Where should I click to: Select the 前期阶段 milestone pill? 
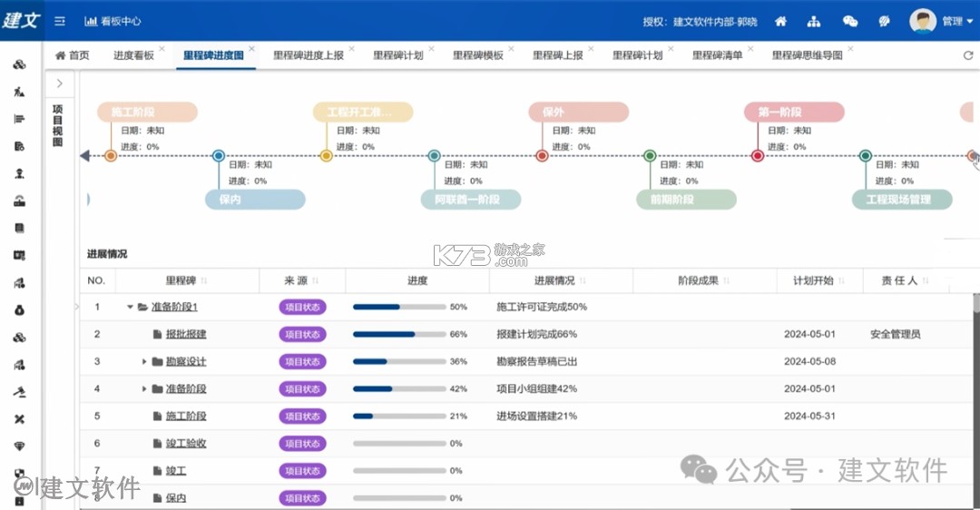[x=686, y=200]
